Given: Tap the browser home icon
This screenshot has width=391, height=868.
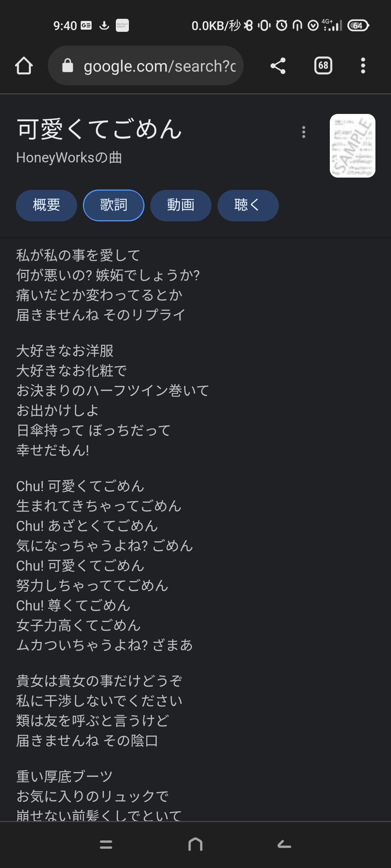Looking at the screenshot, I should (x=24, y=66).
